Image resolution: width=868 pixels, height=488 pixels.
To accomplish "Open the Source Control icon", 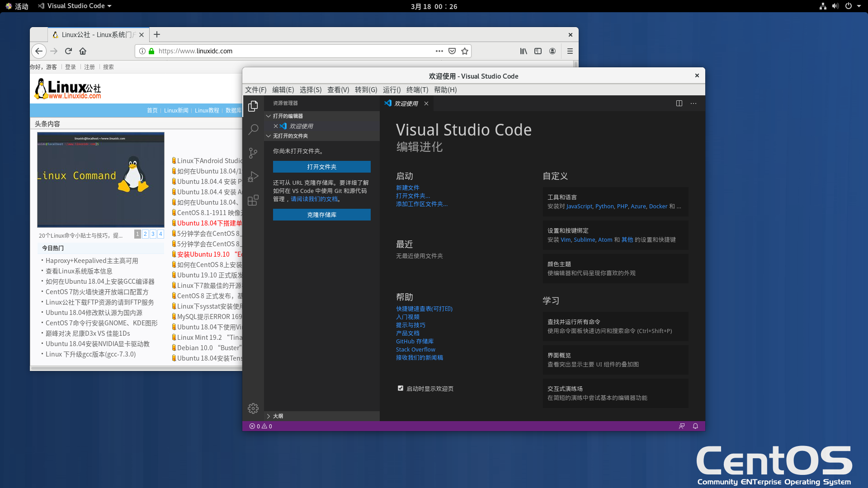I will point(253,153).
